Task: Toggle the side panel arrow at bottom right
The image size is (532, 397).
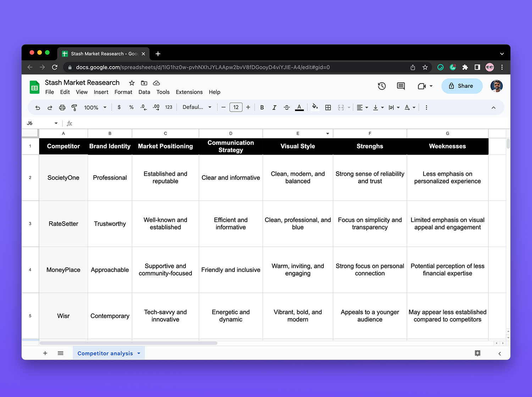Action: point(499,353)
